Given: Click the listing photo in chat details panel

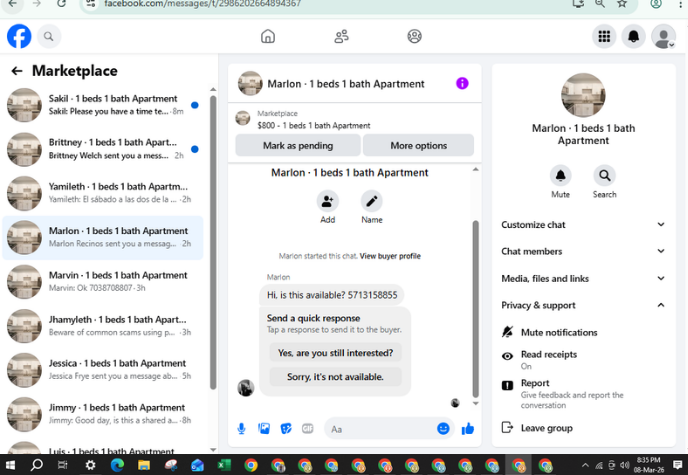Looking at the screenshot, I should pos(583,95).
